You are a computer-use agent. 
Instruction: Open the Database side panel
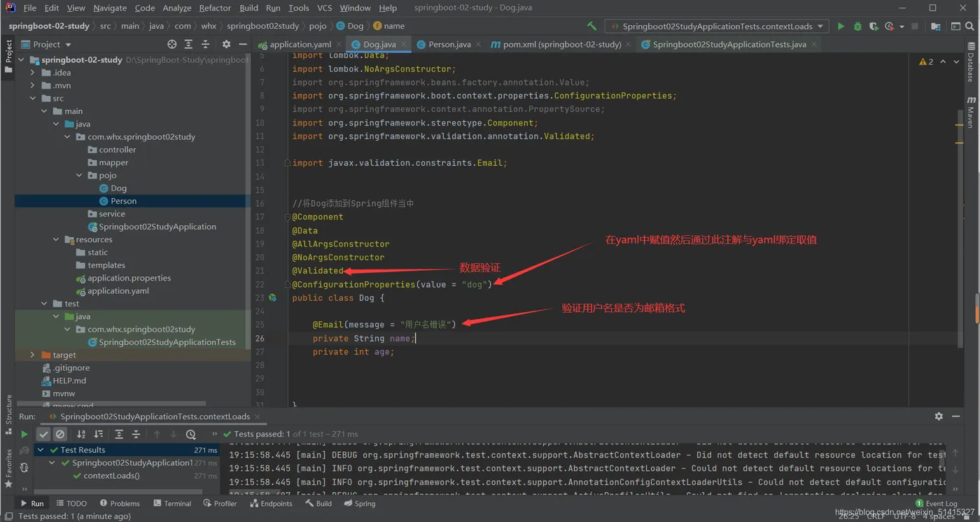tap(971, 63)
